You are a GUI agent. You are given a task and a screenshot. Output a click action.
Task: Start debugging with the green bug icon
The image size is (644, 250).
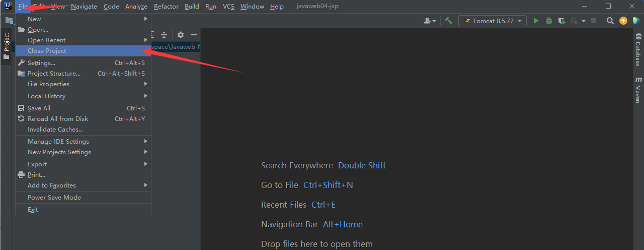(549, 21)
